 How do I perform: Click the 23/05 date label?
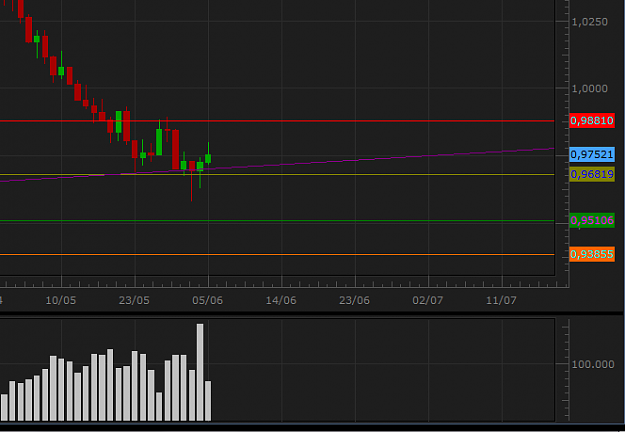134,300
